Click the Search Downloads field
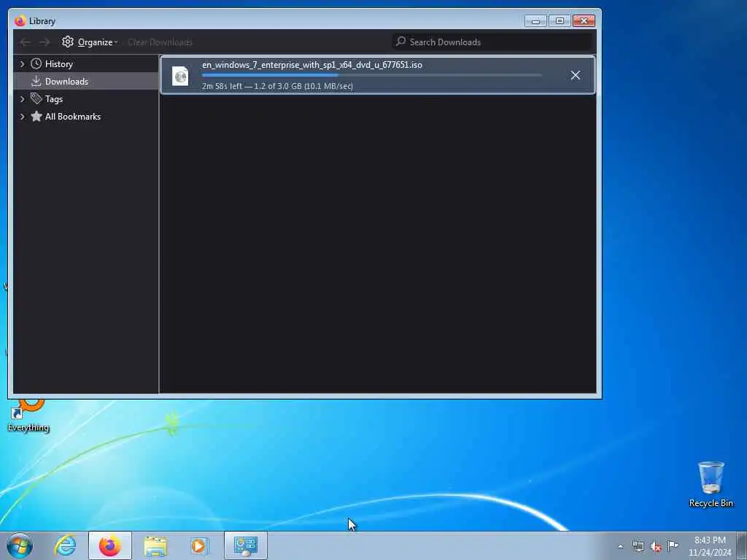Viewport: 747px width, 560px height. 494,42
